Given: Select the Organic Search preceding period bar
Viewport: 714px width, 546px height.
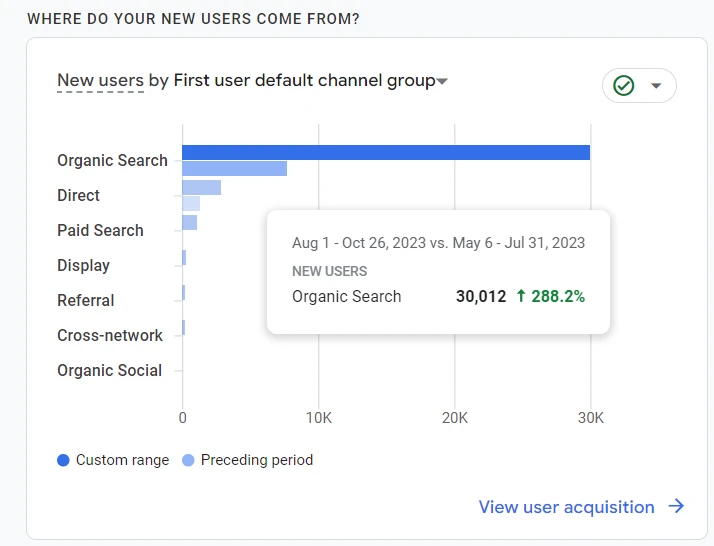Looking at the screenshot, I should 234,168.
